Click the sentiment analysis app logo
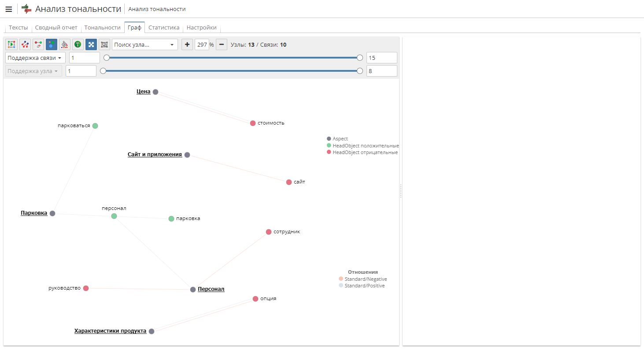 tap(26, 9)
